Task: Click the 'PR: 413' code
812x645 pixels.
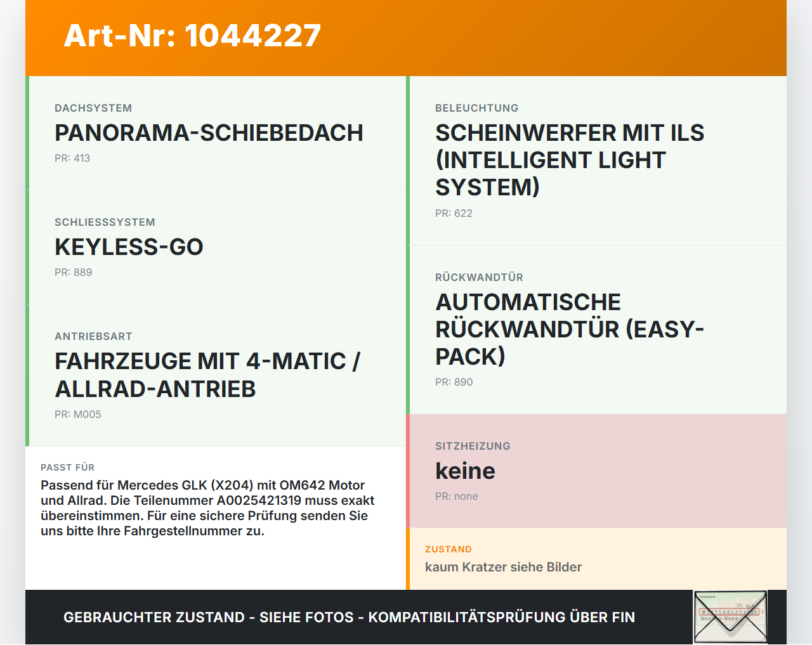Action: tap(72, 158)
